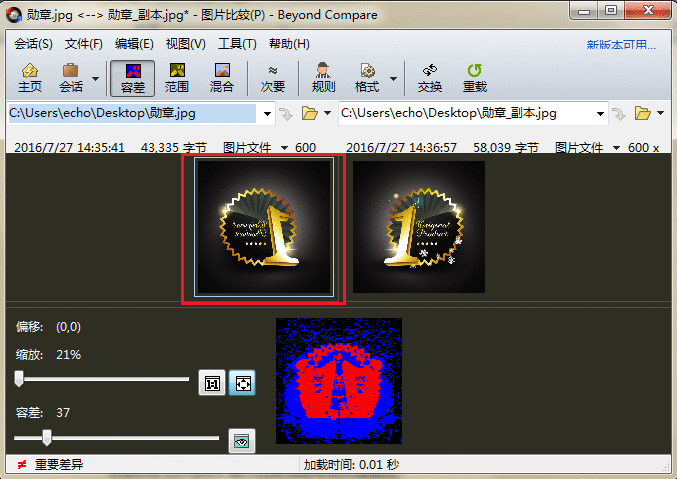Click the 容差 tolerance slider handle
677x479 pixels.
pos(47,437)
